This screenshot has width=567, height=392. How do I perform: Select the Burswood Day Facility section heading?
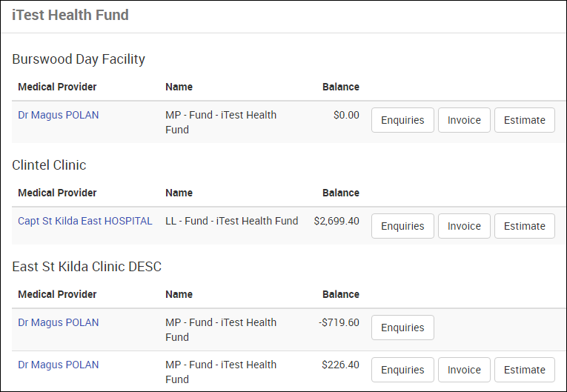point(79,59)
